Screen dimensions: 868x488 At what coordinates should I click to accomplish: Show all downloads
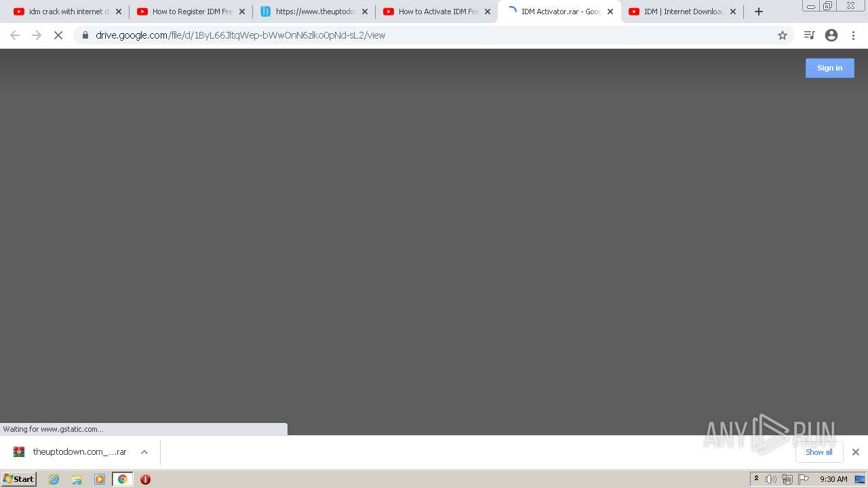818,452
